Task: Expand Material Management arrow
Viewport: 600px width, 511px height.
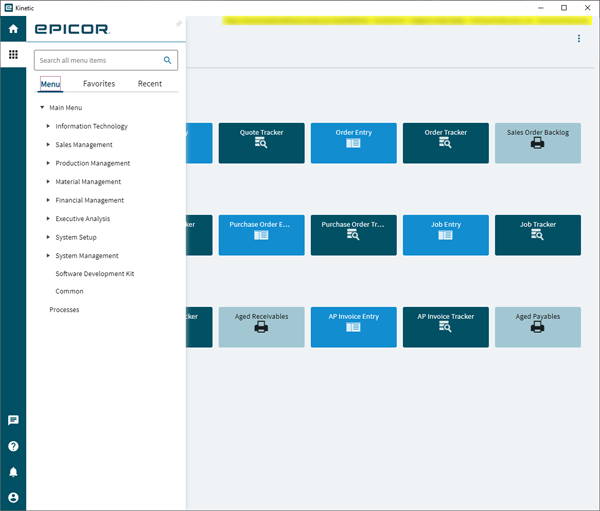Action: click(x=48, y=181)
